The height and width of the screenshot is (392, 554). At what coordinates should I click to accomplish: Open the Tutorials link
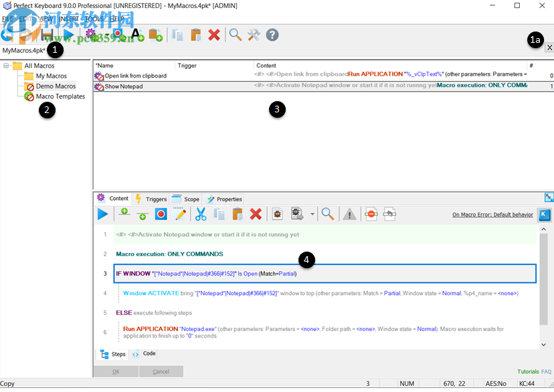coord(528,371)
